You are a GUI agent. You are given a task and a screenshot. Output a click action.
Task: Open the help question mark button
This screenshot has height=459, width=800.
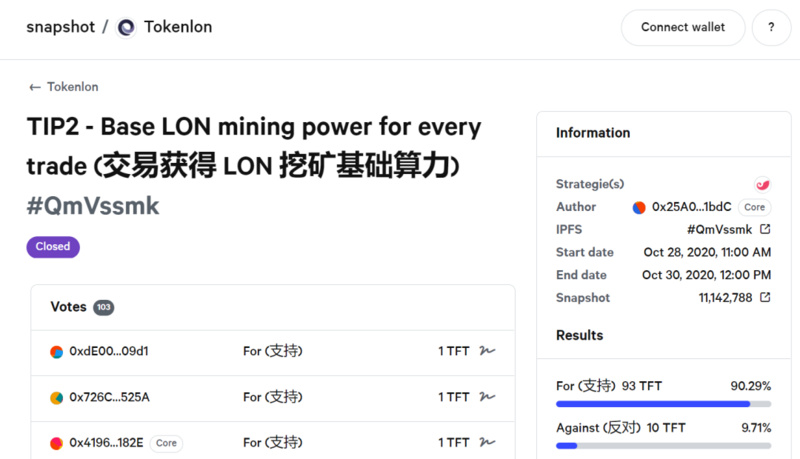(x=771, y=27)
